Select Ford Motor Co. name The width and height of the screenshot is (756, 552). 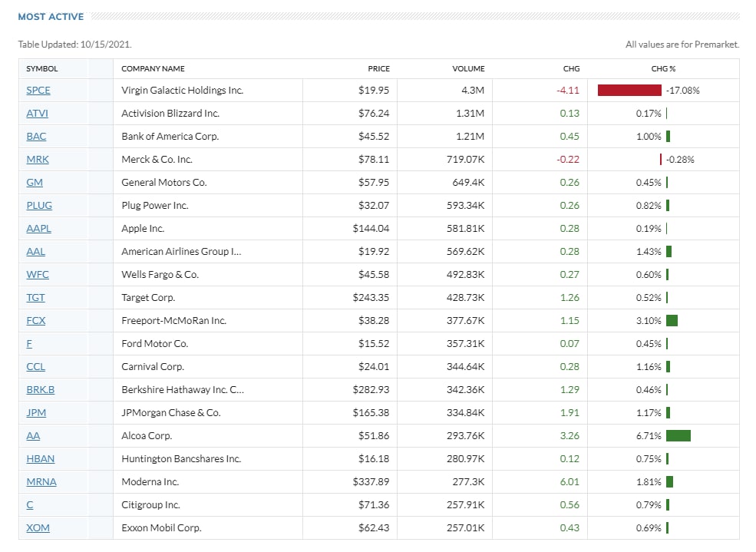tap(155, 344)
